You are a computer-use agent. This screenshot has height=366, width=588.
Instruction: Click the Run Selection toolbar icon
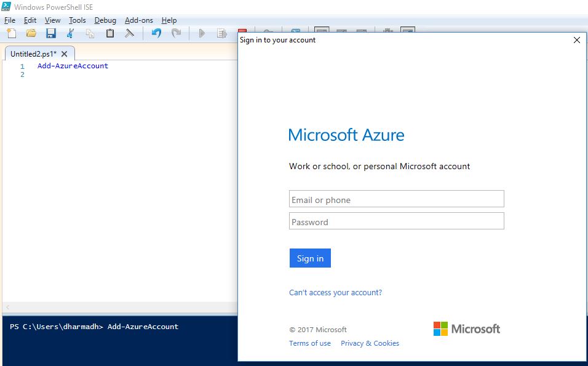click(221, 33)
